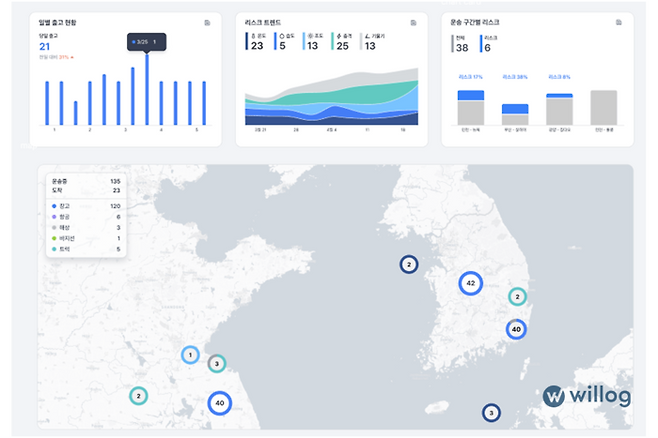This screenshot has height=438, width=658.
Task: Expand the map cluster marked 42
Action: pyautogui.click(x=470, y=283)
